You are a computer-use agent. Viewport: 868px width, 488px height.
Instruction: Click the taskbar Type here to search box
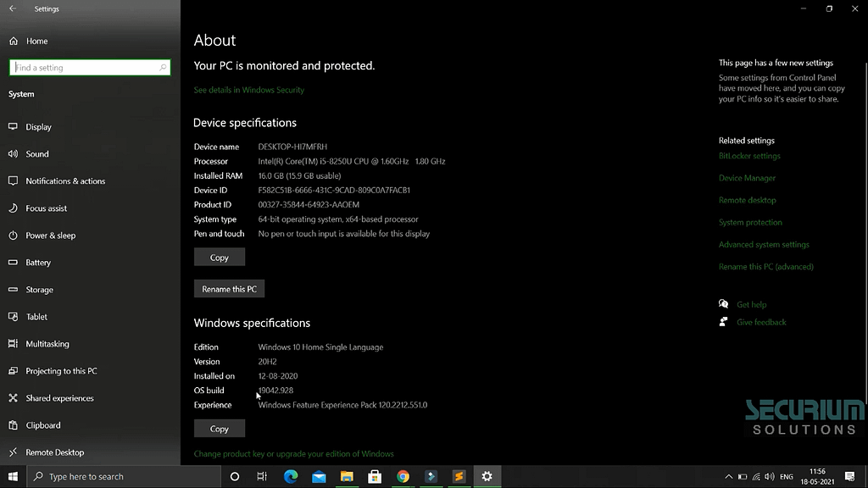[x=124, y=476]
